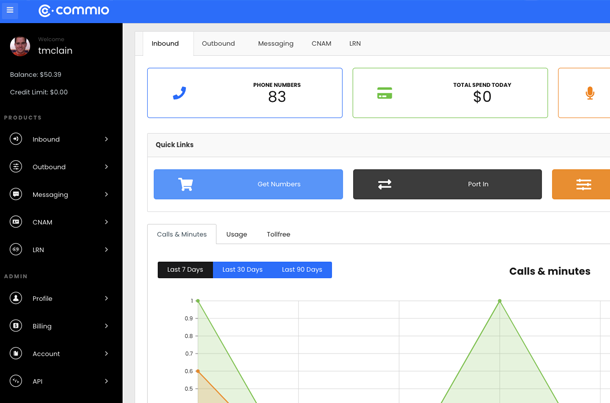Screen dimensions: 610x403
Task: Select the Last 7 Days range
Action: pyautogui.click(x=185, y=270)
